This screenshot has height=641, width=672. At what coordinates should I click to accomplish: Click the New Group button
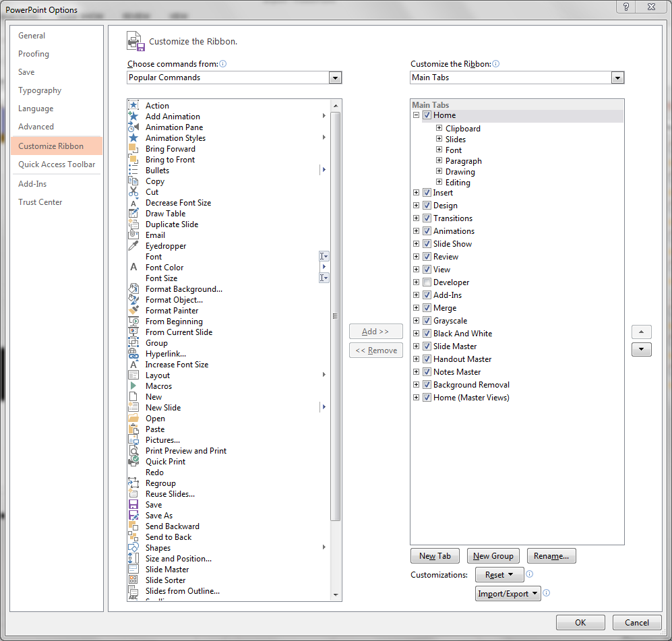pos(493,555)
